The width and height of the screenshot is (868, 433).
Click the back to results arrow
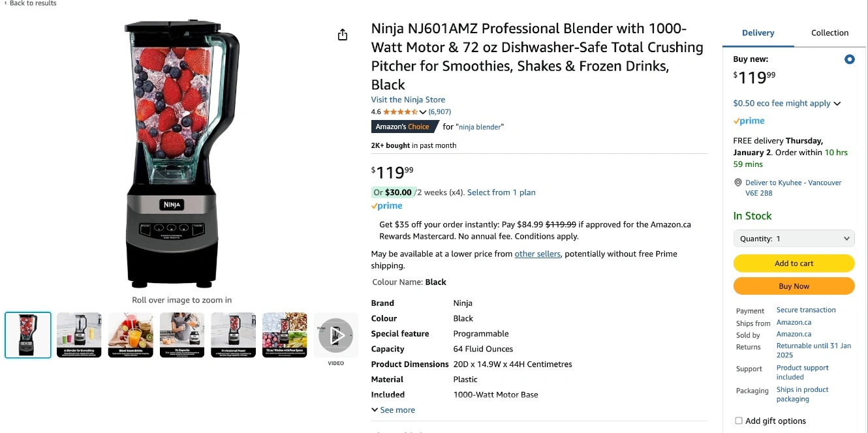[7, 3]
